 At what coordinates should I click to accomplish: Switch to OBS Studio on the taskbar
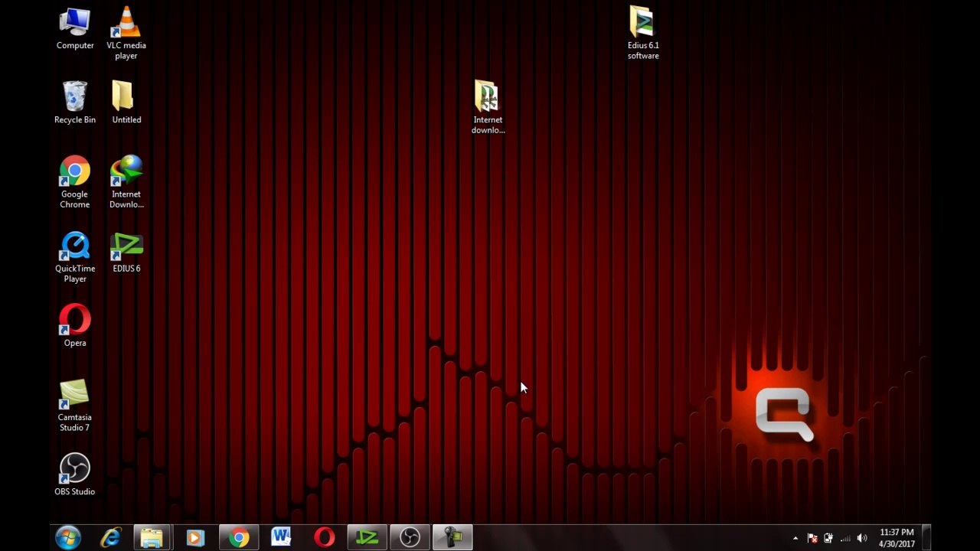[410, 538]
